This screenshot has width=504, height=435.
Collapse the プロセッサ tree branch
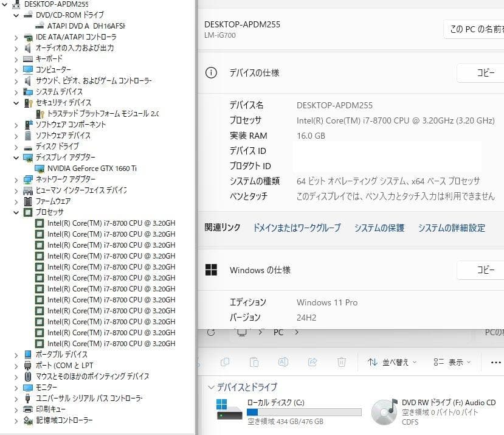[17, 212]
